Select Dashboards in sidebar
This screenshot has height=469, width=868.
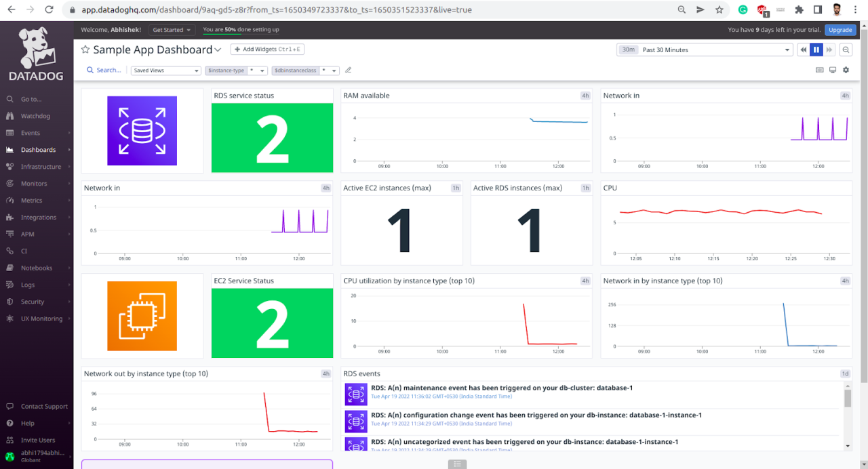click(37, 150)
